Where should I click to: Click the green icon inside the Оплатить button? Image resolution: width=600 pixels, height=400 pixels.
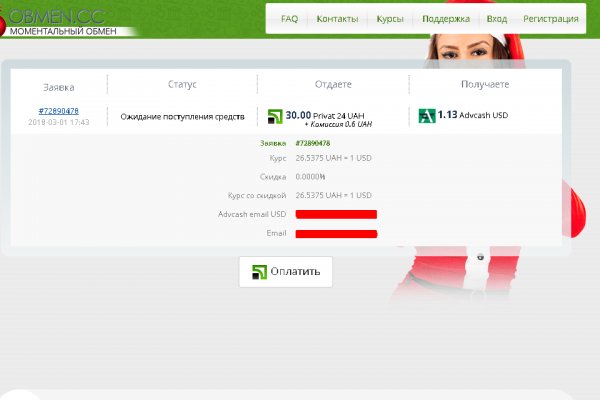(260, 272)
